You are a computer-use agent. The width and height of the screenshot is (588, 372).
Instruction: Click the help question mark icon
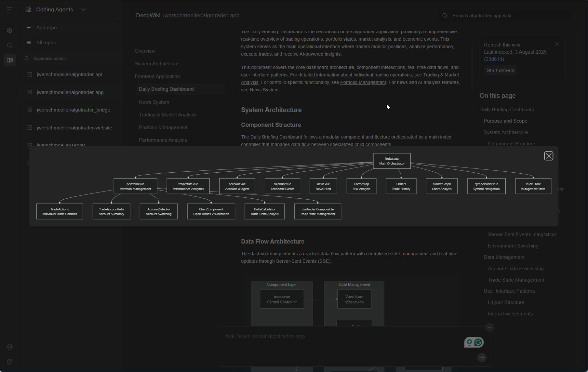pyautogui.click(x=10, y=362)
